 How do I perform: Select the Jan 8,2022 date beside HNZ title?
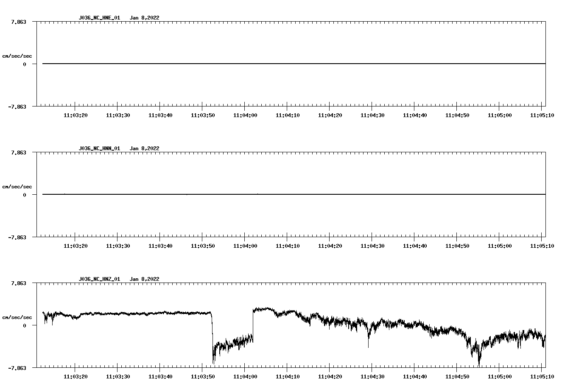point(145,279)
